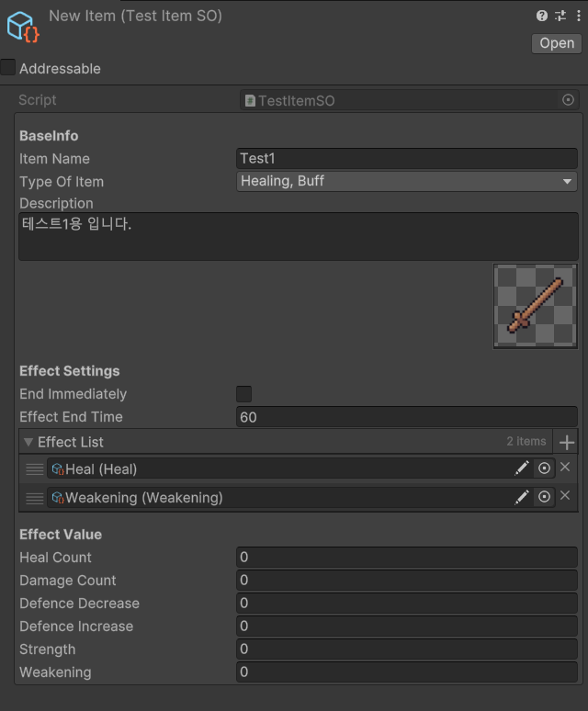Grab the Heal row drag handle
Screen dimensions: 588x711
[35, 469]
